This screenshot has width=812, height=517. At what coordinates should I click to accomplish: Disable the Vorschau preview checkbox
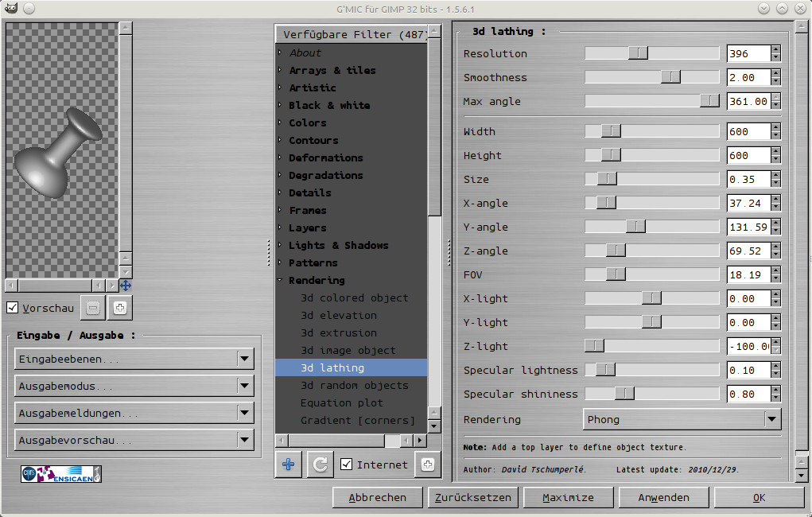click(12, 308)
